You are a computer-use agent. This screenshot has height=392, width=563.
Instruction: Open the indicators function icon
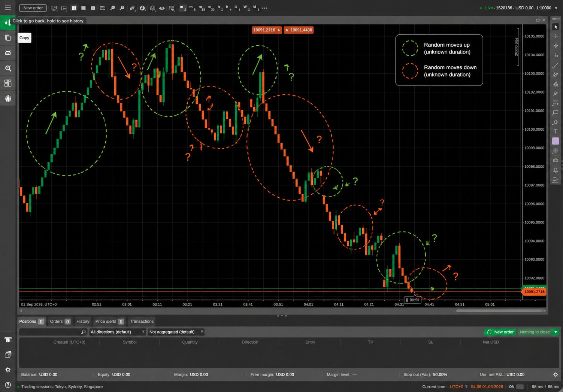click(x=142, y=8)
